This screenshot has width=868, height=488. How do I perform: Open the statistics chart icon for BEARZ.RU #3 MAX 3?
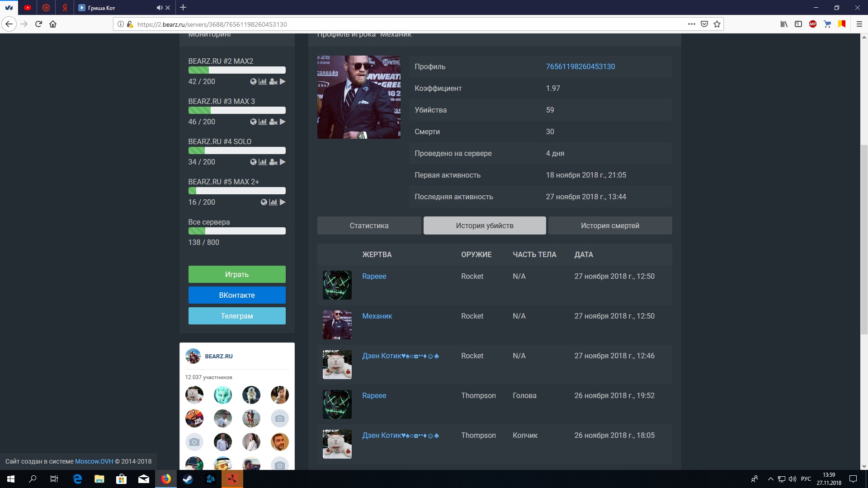(263, 122)
